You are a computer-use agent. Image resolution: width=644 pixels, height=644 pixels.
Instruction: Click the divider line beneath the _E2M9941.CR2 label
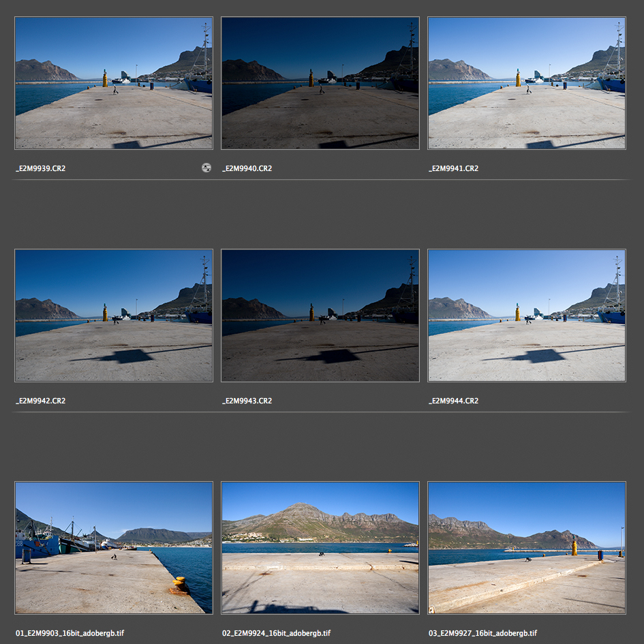click(526, 180)
